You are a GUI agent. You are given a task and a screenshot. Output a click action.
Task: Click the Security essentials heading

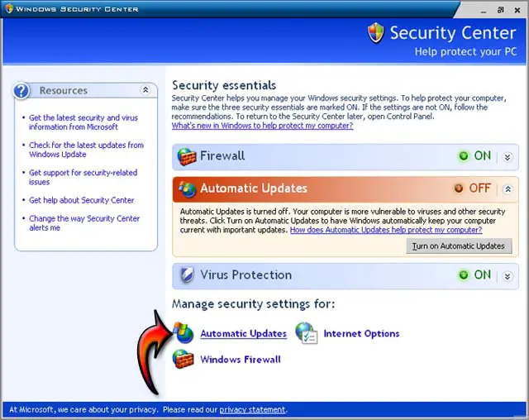(x=224, y=85)
